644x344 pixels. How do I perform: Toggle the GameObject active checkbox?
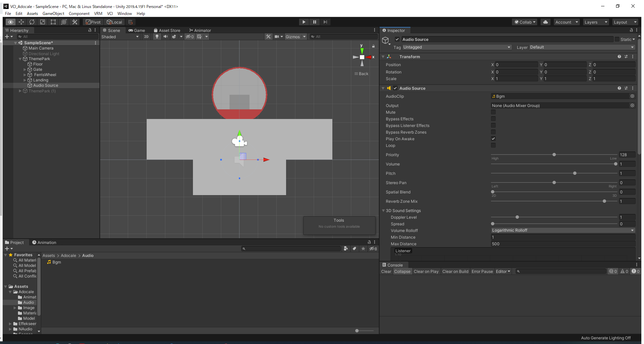(397, 39)
